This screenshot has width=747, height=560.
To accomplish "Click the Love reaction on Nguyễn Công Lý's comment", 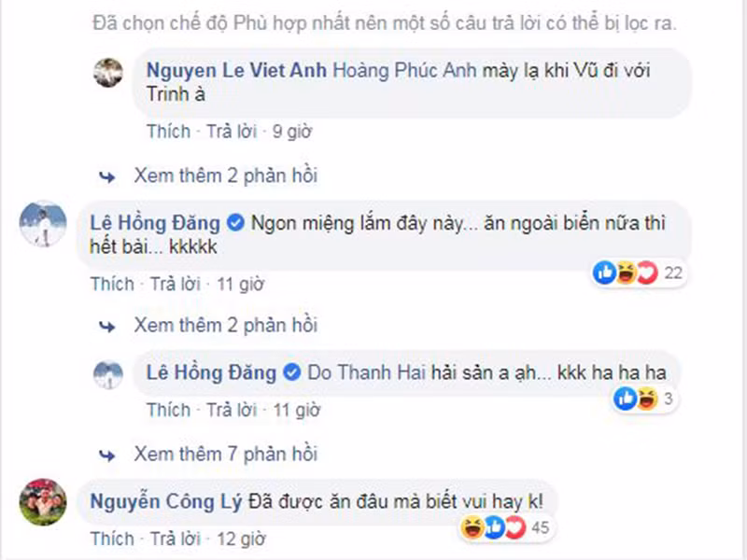I will (x=513, y=526).
